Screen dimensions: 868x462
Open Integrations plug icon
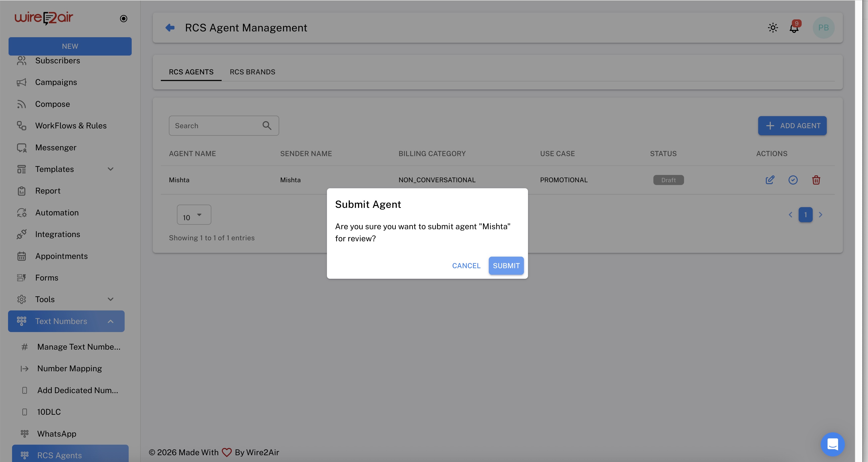point(22,234)
